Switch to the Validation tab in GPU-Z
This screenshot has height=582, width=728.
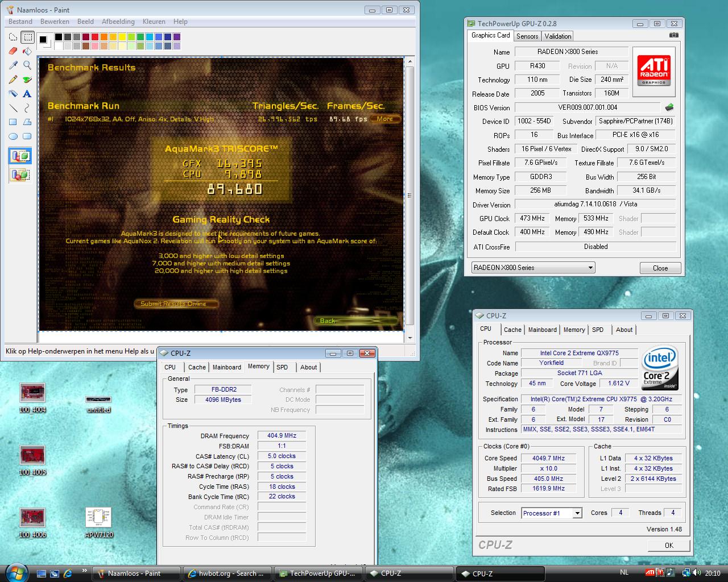(x=558, y=36)
